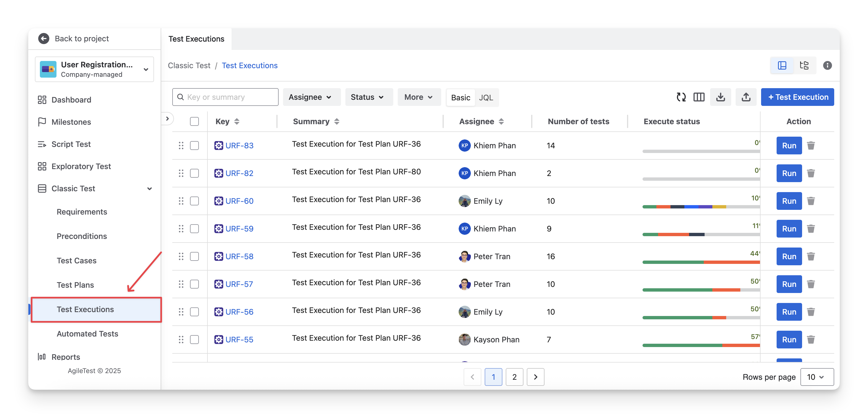Open Test Plans in the sidebar
This screenshot has height=418, width=868.
(76, 285)
